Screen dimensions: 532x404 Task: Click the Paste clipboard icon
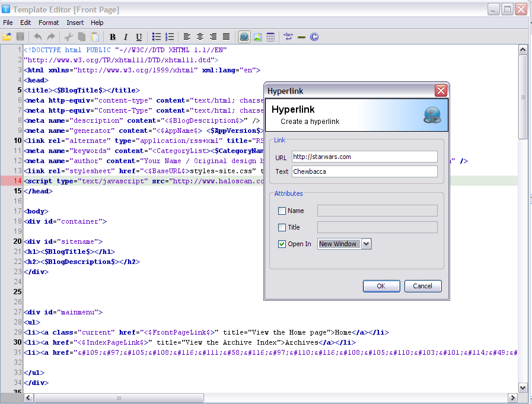95,37
